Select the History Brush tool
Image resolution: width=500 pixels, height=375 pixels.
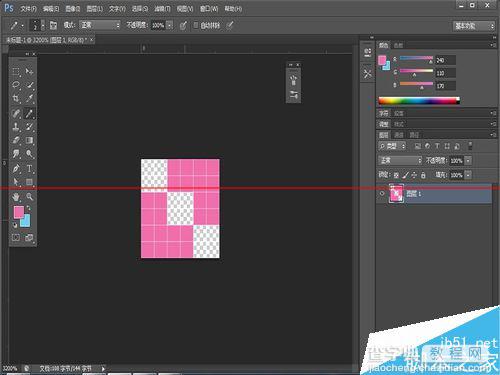29,127
